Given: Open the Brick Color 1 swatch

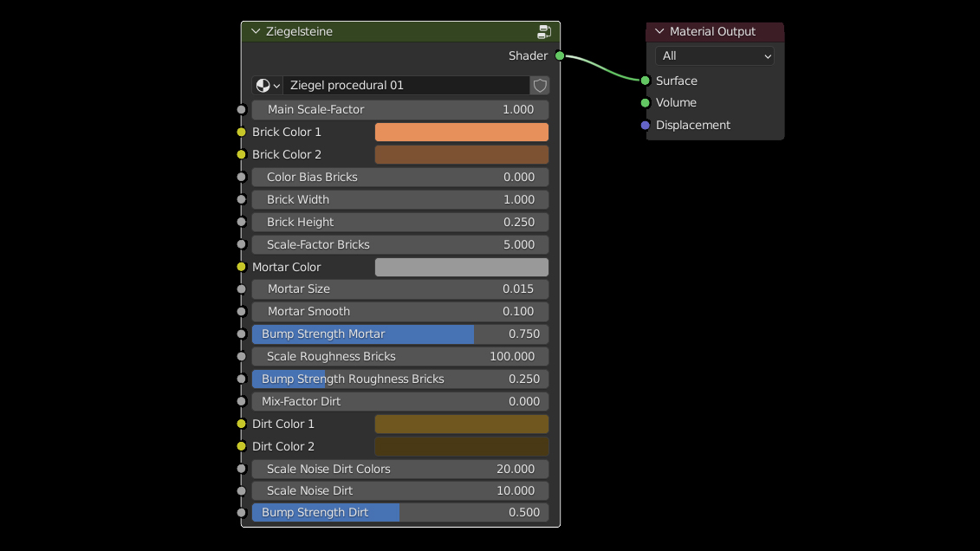Looking at the screenshot, I should 461,132.
